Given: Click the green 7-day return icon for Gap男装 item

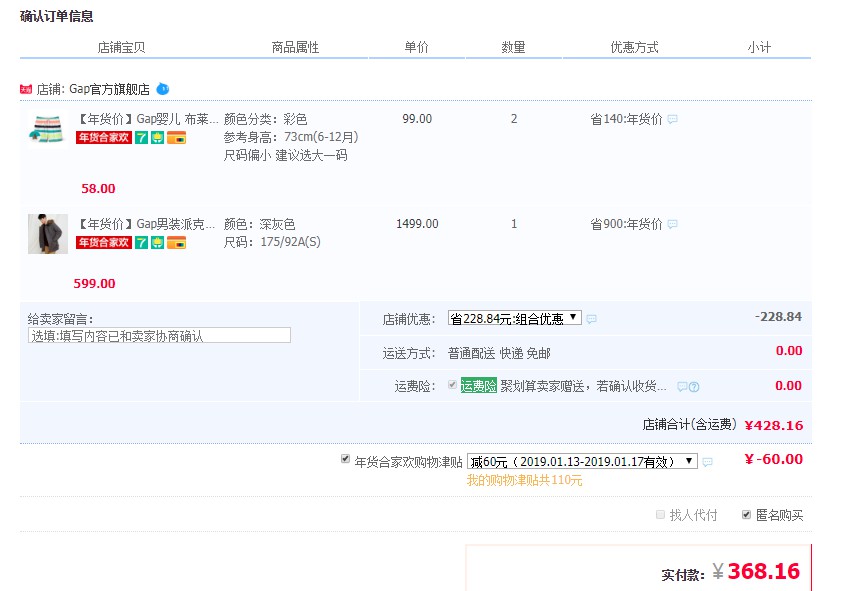Looking at the screenshot, I should [141, 243].
